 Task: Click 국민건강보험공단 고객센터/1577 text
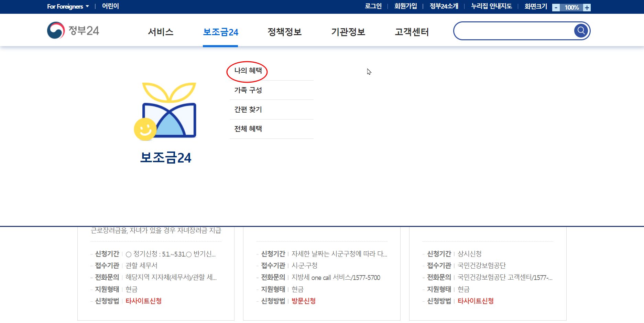(x=505, y=278)
